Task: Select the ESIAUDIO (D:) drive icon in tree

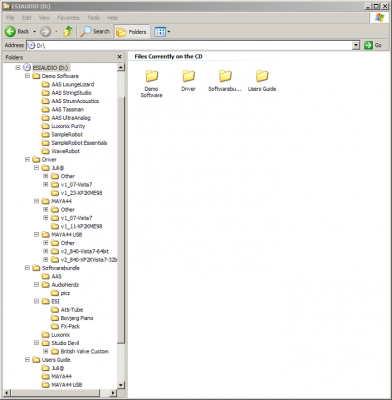Action: click(x=27, y=68)
